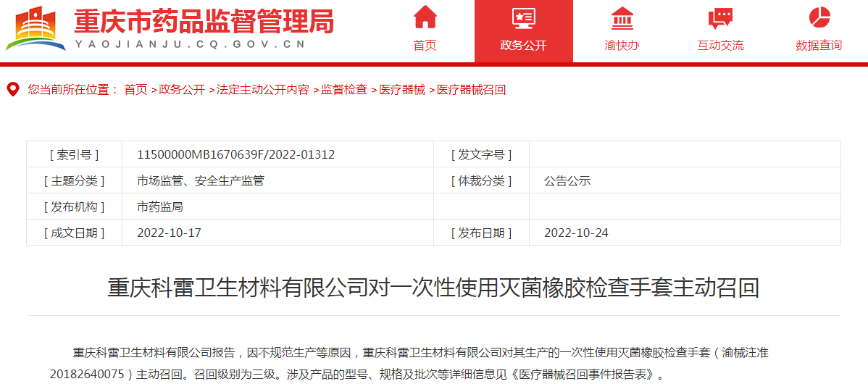Click the date 2022-10-17
This screenshot has width=868, height=384.
pos(169,233)
